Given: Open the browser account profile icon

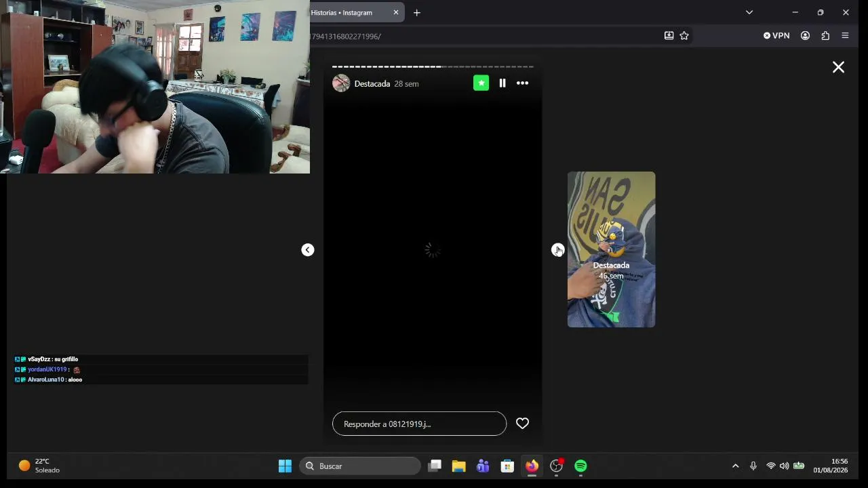Looking at the screenshot, I should 805,36.
